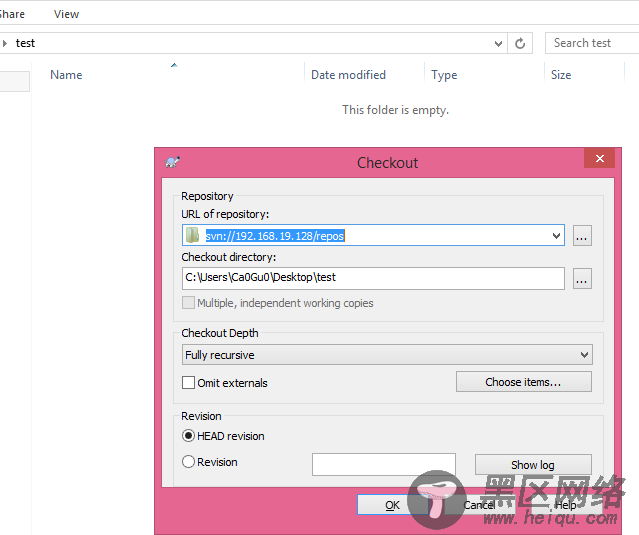
Task: Click the Cancel button
Action: tap(479, 505)
